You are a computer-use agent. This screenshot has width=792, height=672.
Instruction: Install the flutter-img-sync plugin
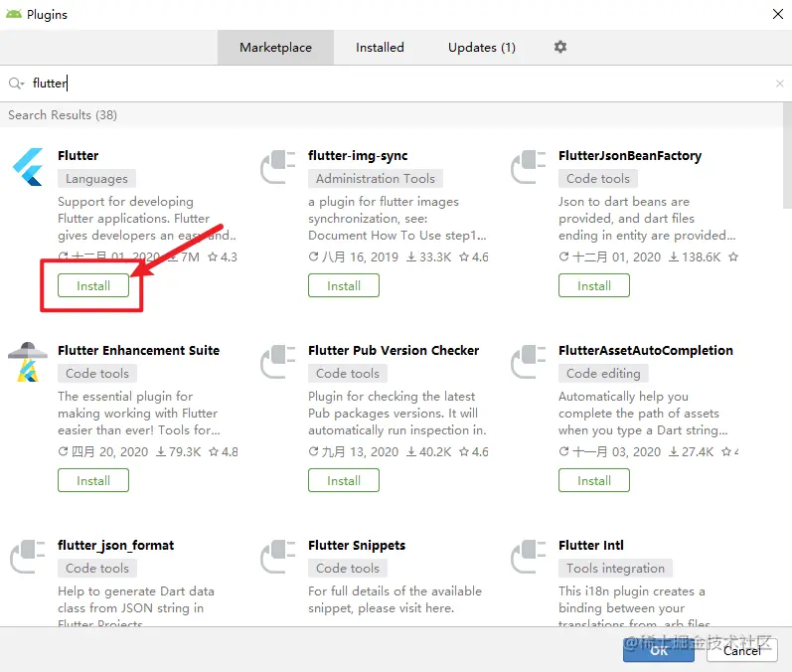click(x=344, y=285)
